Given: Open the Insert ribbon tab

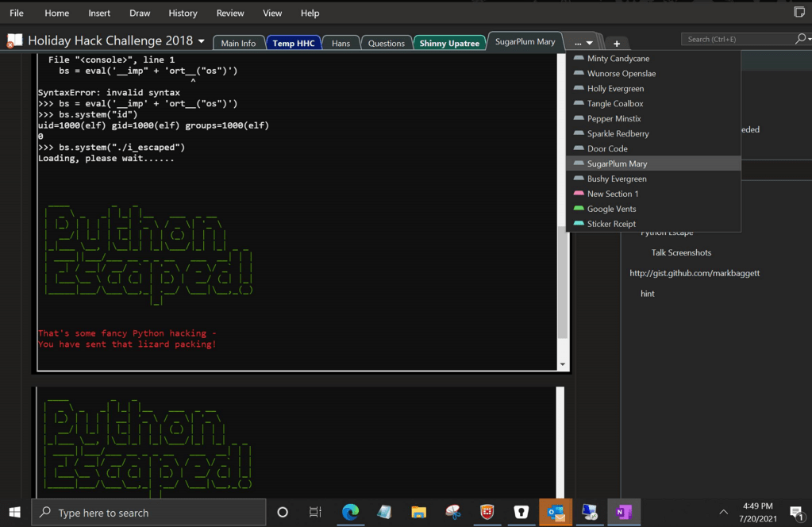Looking at the screenshot, I should (x=99, y=13).
